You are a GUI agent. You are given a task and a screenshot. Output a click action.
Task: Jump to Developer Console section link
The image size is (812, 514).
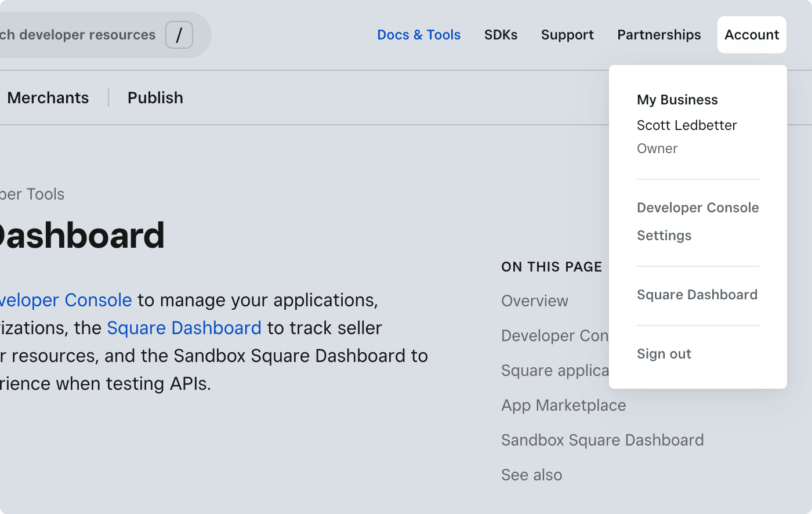coord(555,336)
